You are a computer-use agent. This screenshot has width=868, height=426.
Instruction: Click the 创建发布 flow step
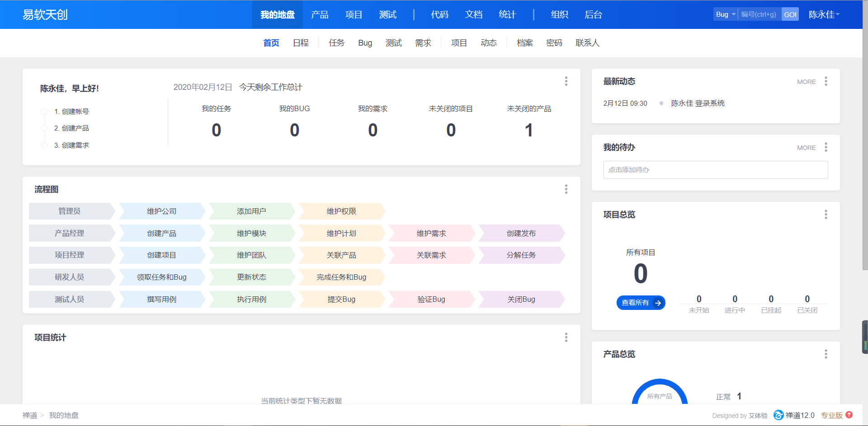click(521, 234)
